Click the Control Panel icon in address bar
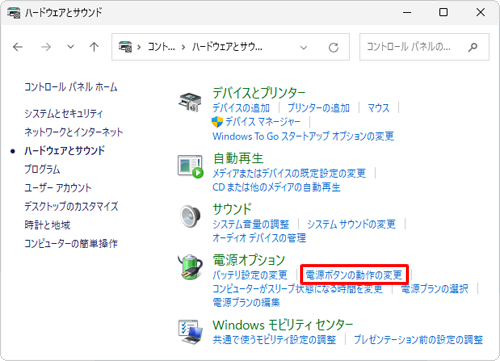The width and height of the screenshot is (500, 361). [125, 47]
